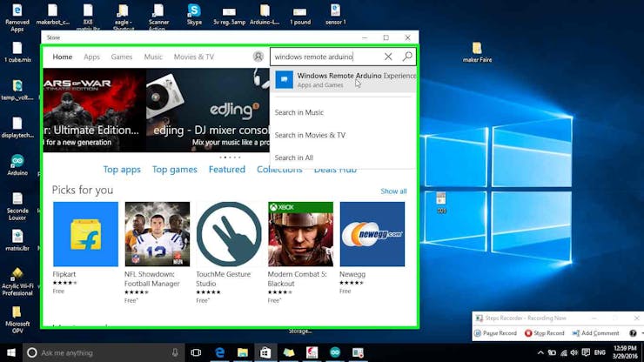This screenshot has width=644, height=362.
Task: Clear the Store search box with X
Action: pos(388,57)
